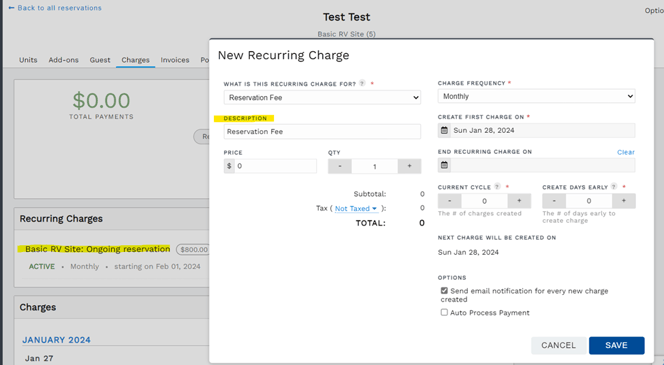Screen dimensions: 664x365
Task: Enable Auto Process Payment checkbox
Action: click(444, 312)
